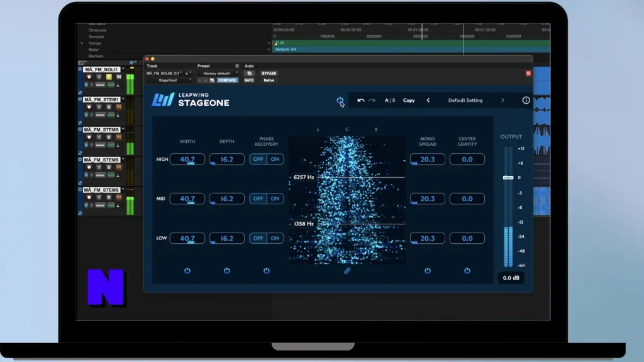
Task: Mute the MÄ_FM_NOLI1 track
Action: coord(119,77)
